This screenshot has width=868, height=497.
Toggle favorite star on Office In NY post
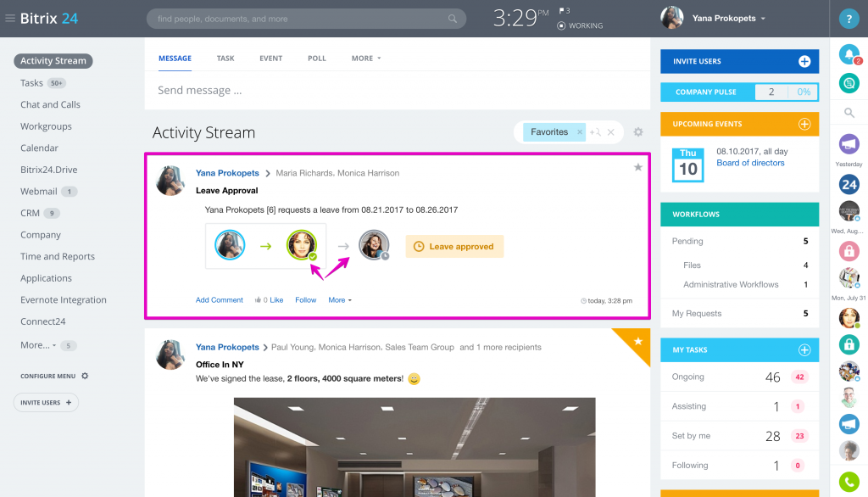637,341
